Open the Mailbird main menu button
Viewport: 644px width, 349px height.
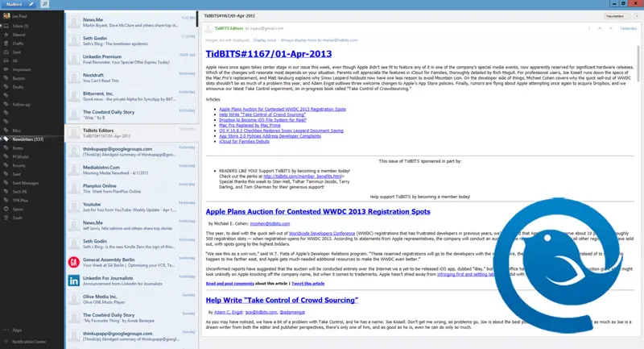[14, 4]
